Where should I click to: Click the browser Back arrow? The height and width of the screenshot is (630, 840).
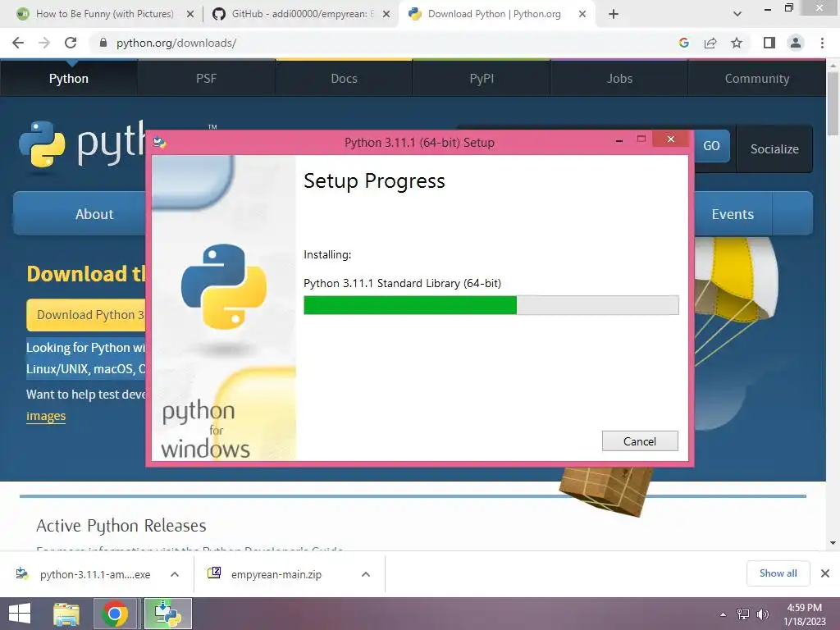click(x=18, y=43)
